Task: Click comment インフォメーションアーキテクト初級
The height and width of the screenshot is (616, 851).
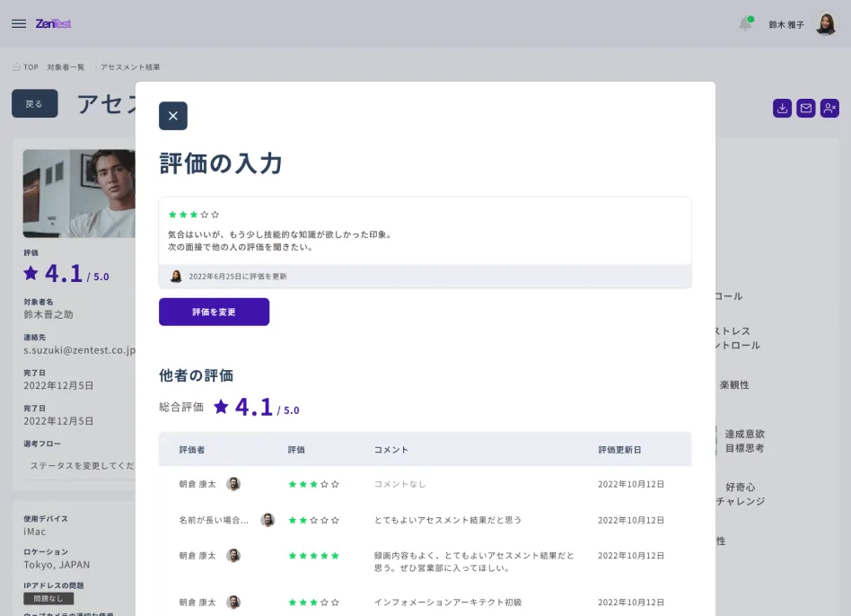Action: click(x=448, y=602)
